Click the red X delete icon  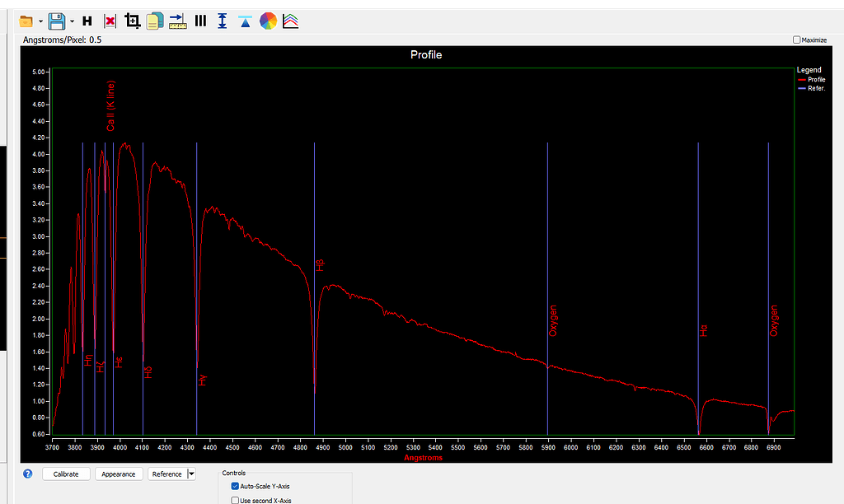(110, 21)
